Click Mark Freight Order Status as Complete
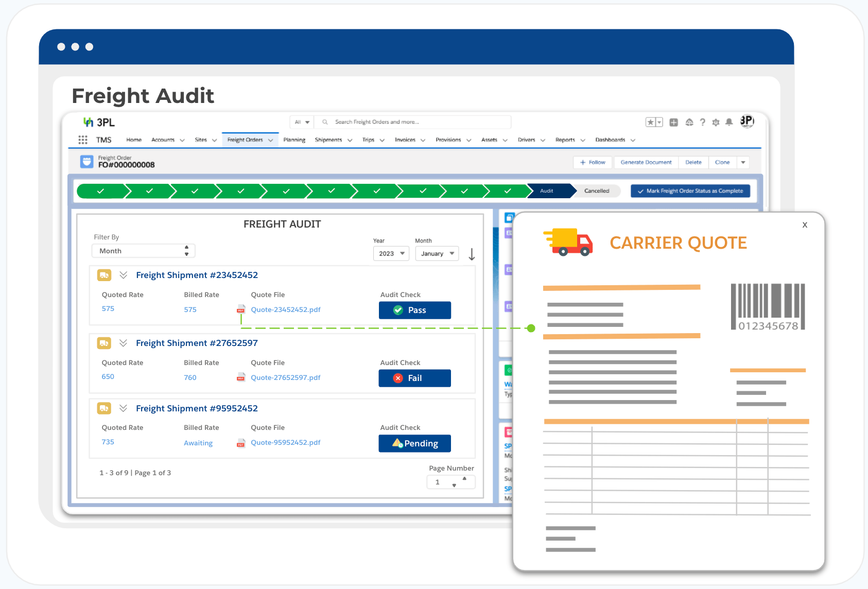 690,191
